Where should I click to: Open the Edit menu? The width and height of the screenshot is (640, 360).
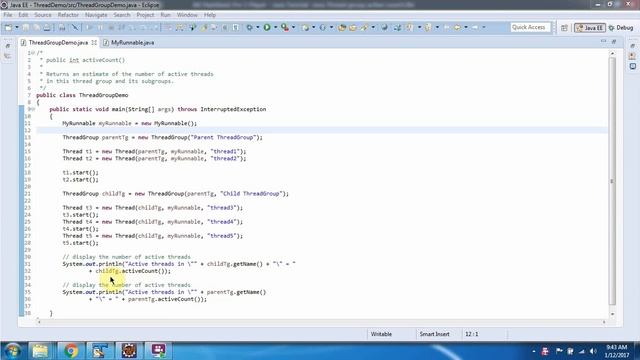pyautogui.click(x=23, y=15)
